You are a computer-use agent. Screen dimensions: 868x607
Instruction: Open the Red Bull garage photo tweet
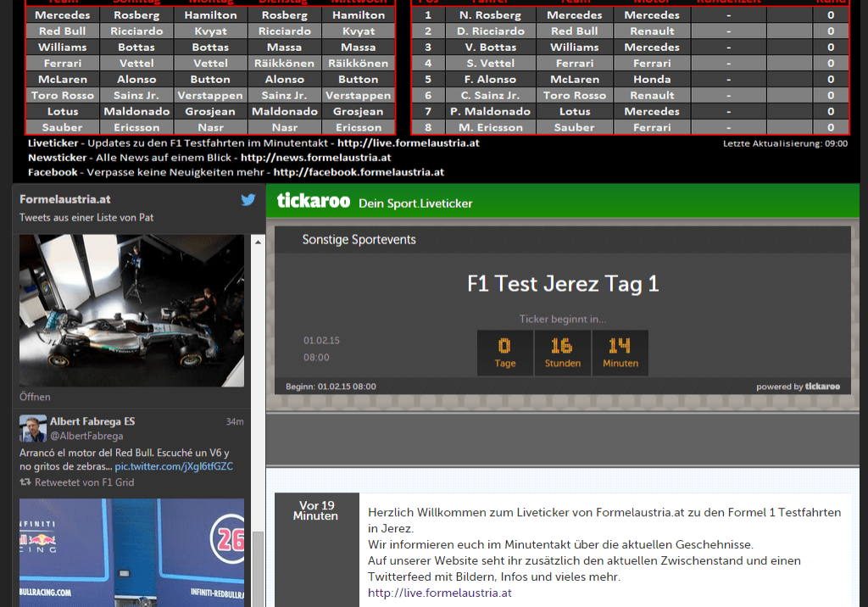click(x=131, y=551)
